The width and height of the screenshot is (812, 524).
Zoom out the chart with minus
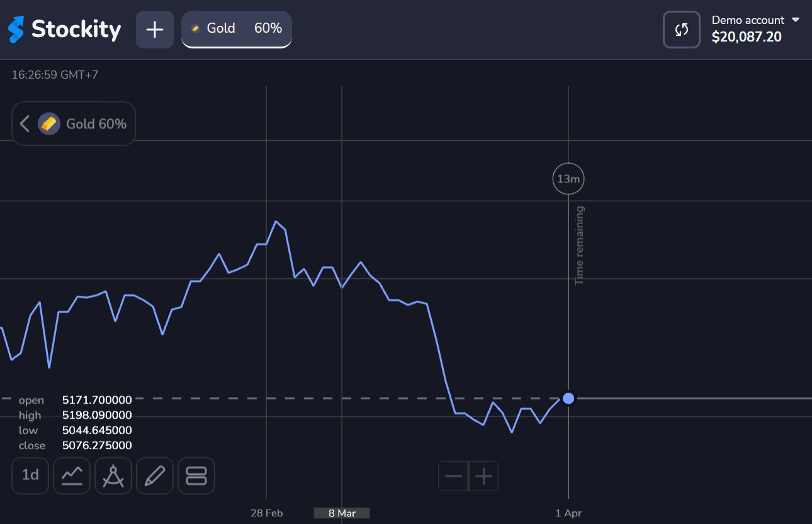point(453,476)
